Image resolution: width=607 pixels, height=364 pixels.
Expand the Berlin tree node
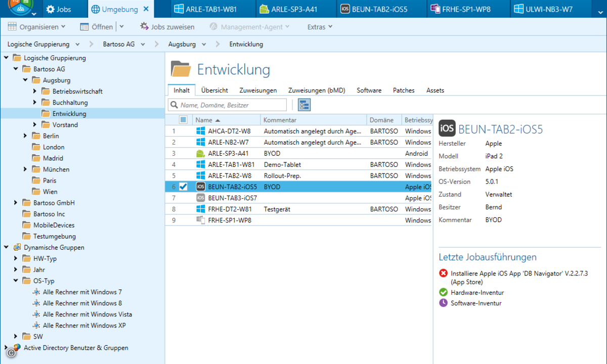pyautogui.click(x=25, y=135)
